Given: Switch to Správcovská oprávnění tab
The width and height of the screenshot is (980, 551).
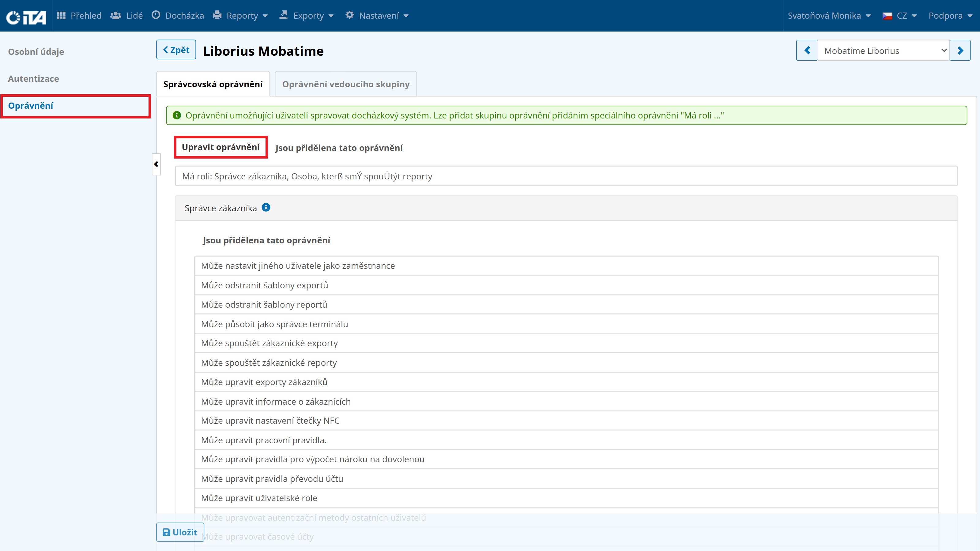Looking at the screenshot, I should (213, 84).
